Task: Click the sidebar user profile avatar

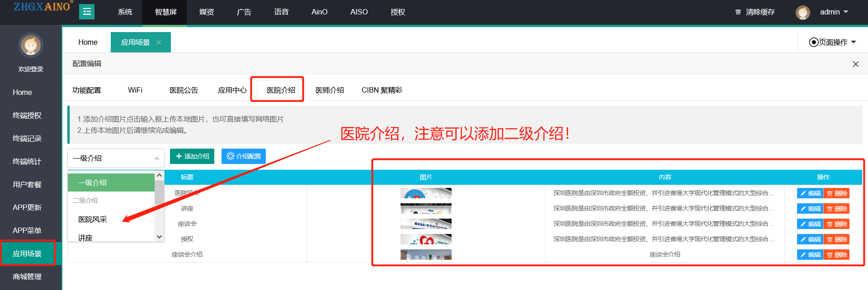Action: coord(31,45)
